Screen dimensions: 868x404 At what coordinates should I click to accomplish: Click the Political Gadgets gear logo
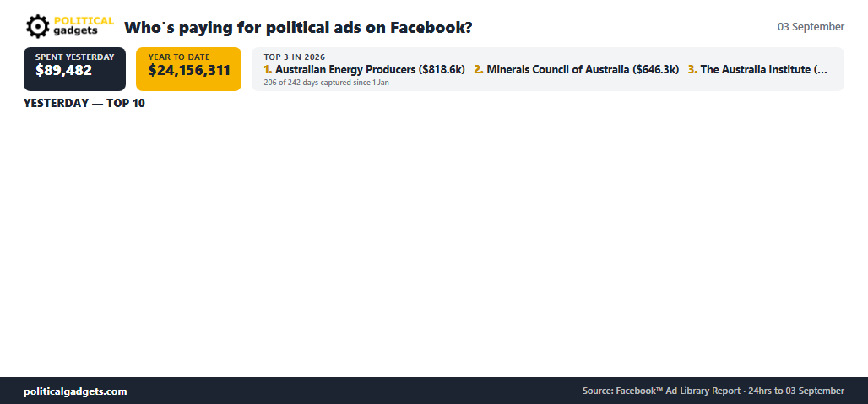[x=38, y=26]
